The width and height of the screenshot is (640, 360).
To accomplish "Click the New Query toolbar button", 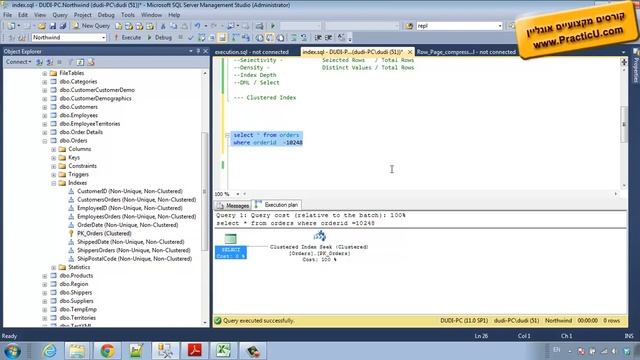I will (91, 26).
